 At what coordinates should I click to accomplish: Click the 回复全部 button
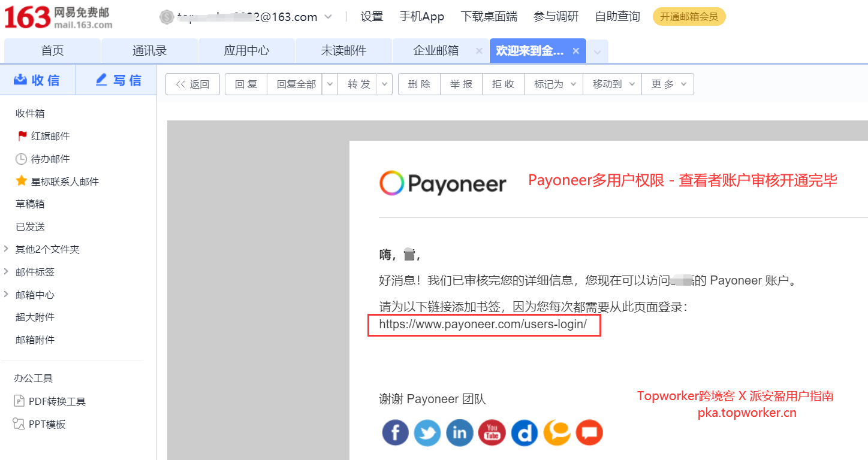[x=296, y=84]
